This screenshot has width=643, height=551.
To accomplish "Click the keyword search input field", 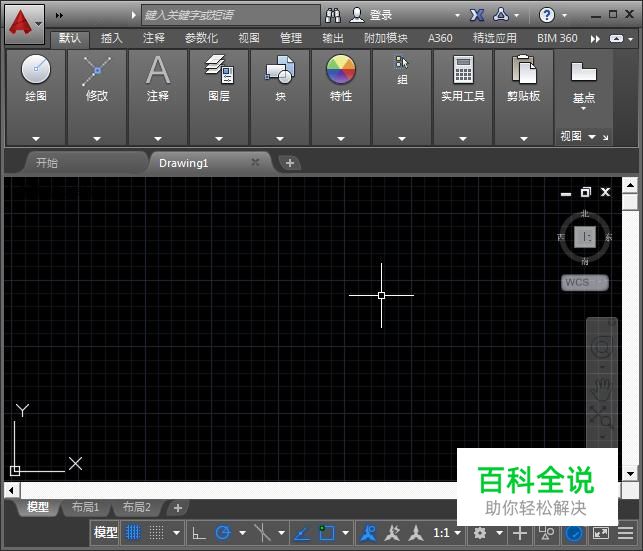I will click(x=231, y=15).
